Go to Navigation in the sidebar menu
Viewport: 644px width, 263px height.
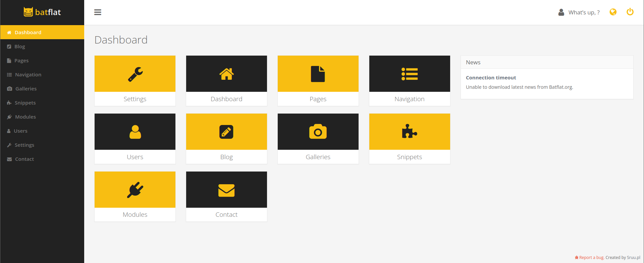coord(42,74)
